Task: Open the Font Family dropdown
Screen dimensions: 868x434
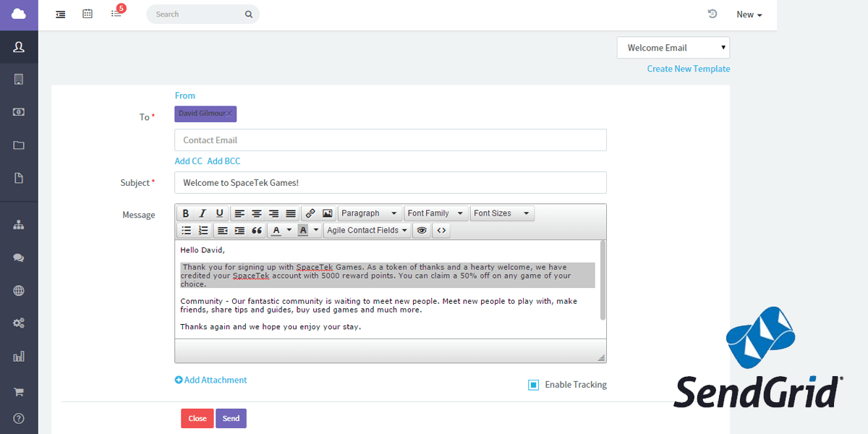Action: point(435,213)
